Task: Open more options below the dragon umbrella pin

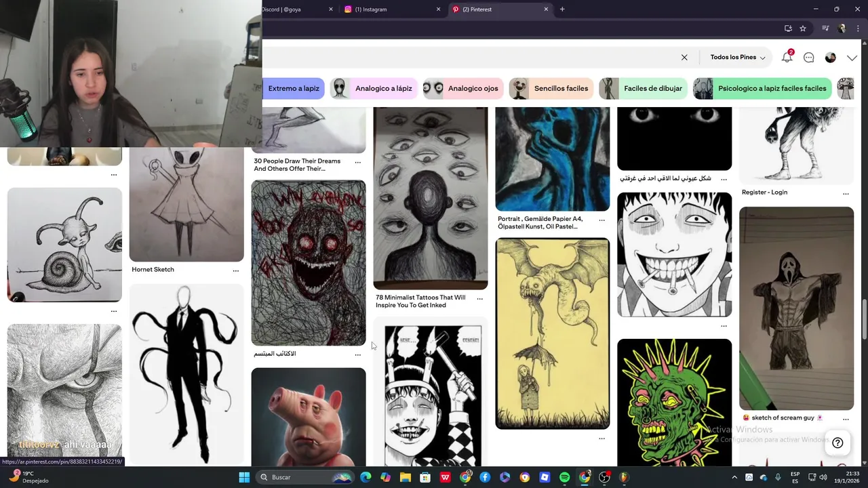Action: click(x=601, y=439)
